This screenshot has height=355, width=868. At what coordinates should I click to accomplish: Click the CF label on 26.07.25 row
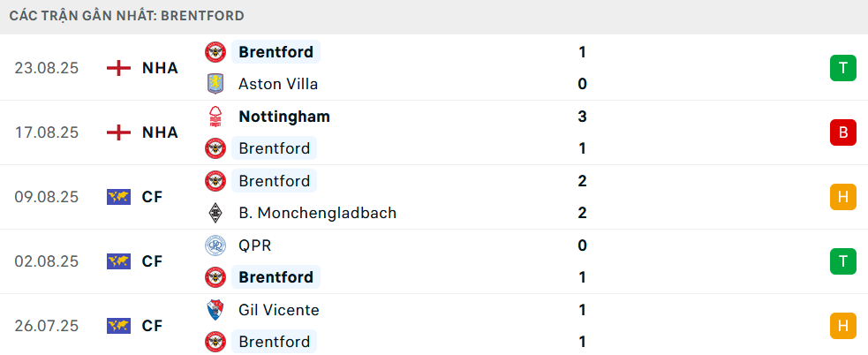click(152, 326)
